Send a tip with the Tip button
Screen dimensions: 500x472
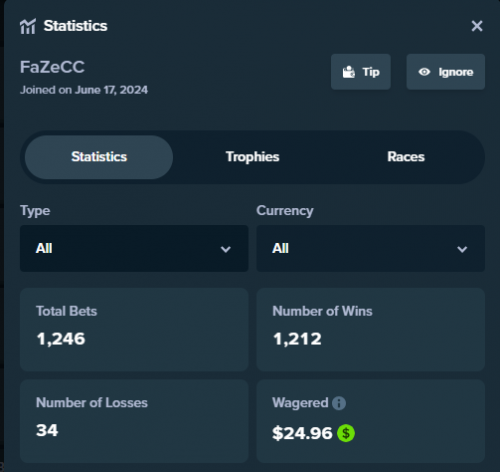click(361, 72)
